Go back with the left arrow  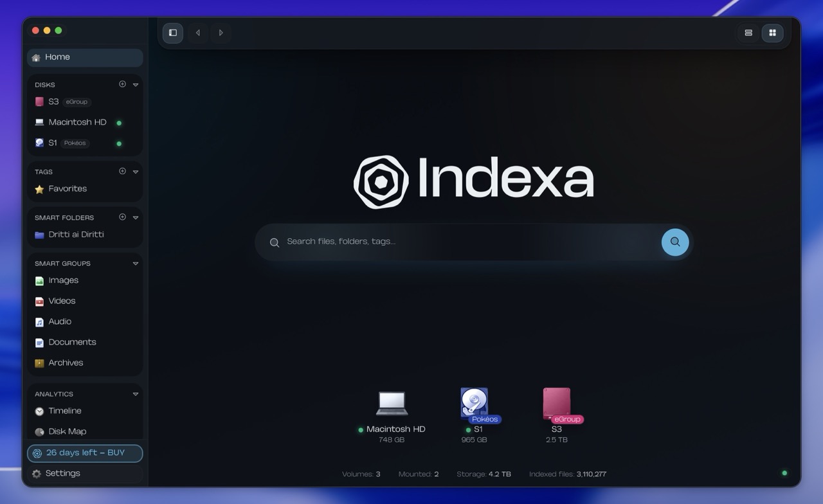coord(197,33)
